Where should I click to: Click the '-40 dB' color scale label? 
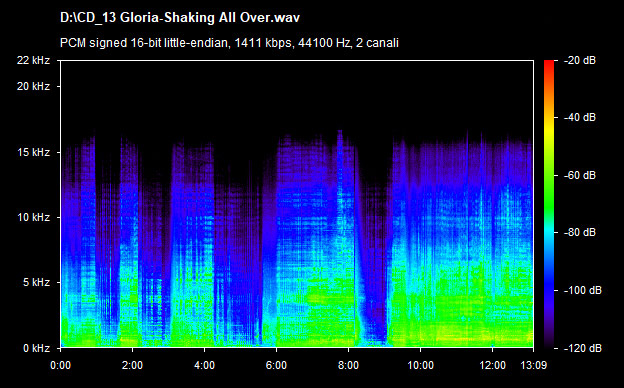coord(580,117)
